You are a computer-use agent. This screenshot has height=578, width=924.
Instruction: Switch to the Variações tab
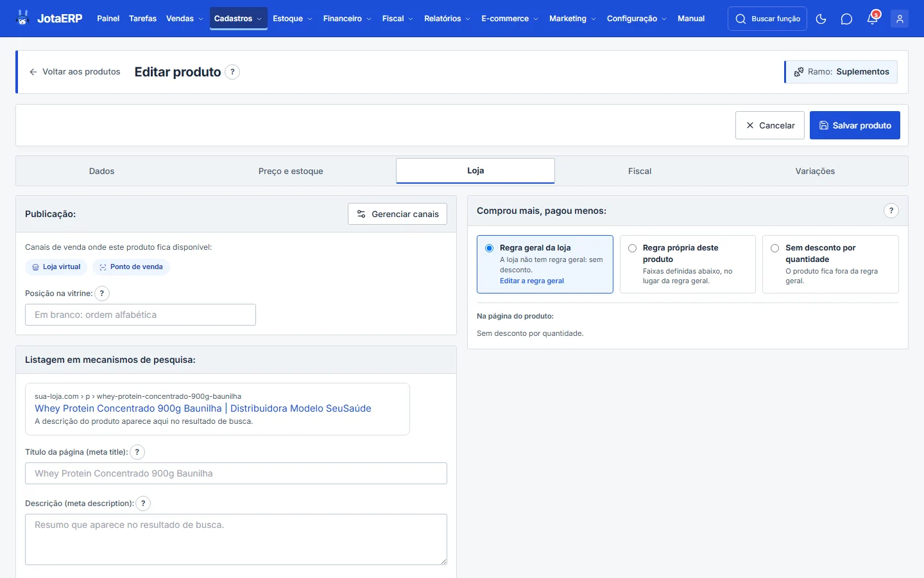tap(815, 171)
